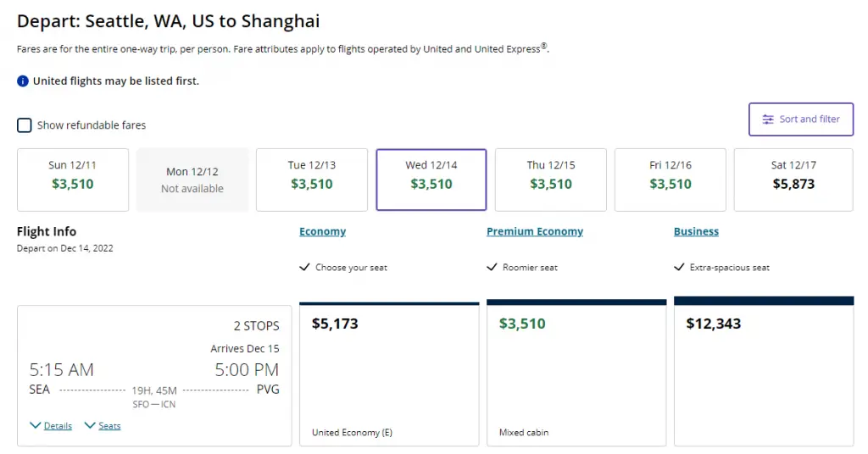
Task: Select the Tue 12/13 date tab
Action: point(312,180)
